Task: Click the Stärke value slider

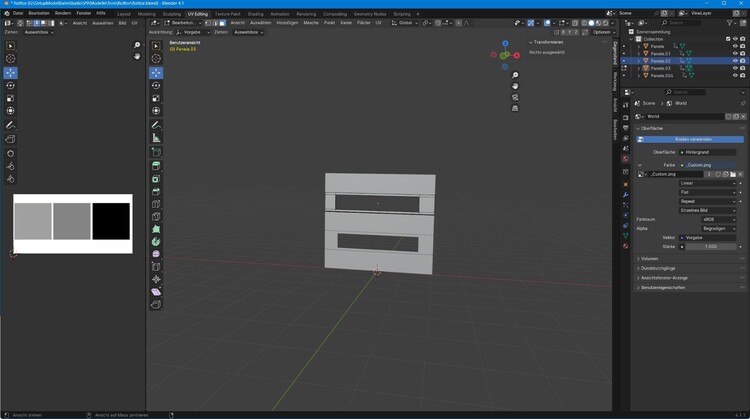Action: 708,246
